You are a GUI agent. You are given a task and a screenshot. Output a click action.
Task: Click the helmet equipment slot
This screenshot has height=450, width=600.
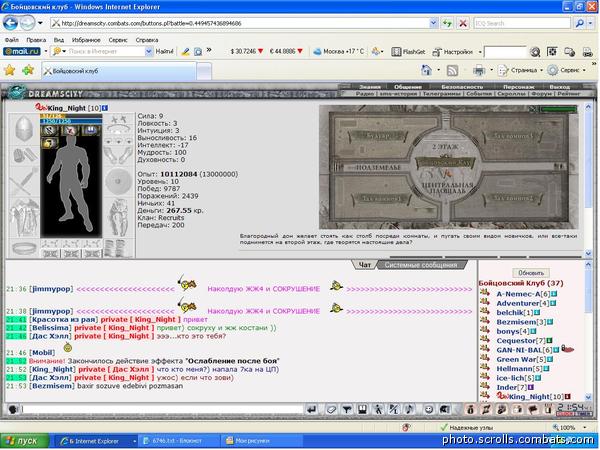click(24, 129)
